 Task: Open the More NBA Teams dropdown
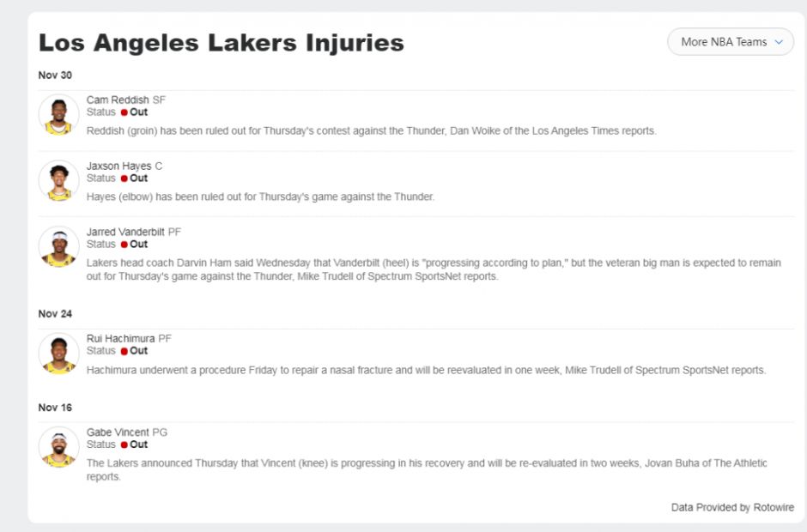point(731,42)
